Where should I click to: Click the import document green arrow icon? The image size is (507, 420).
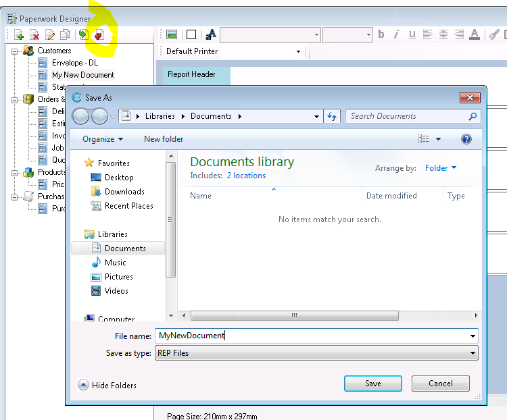(83, 35)
